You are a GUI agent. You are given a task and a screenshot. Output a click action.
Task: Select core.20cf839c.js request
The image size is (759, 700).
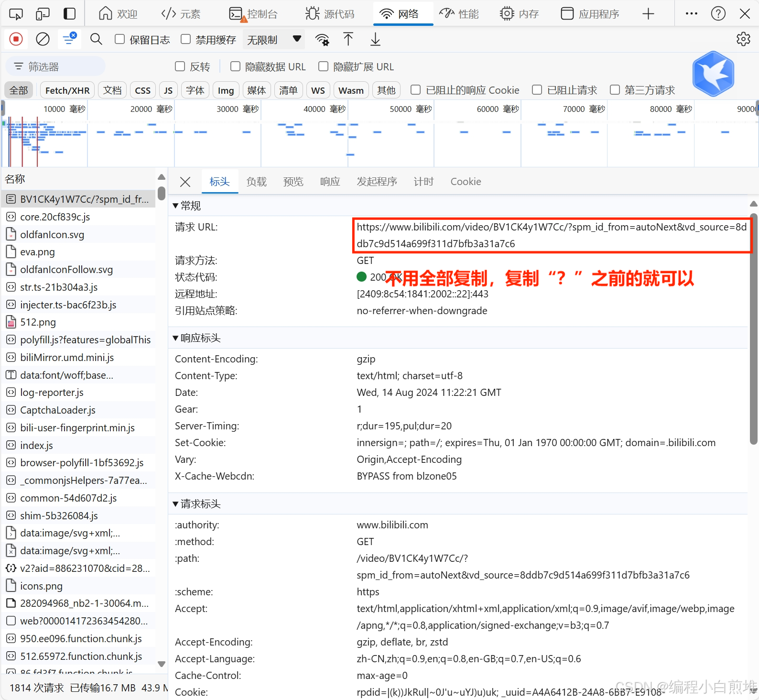(x=79, y=217)
